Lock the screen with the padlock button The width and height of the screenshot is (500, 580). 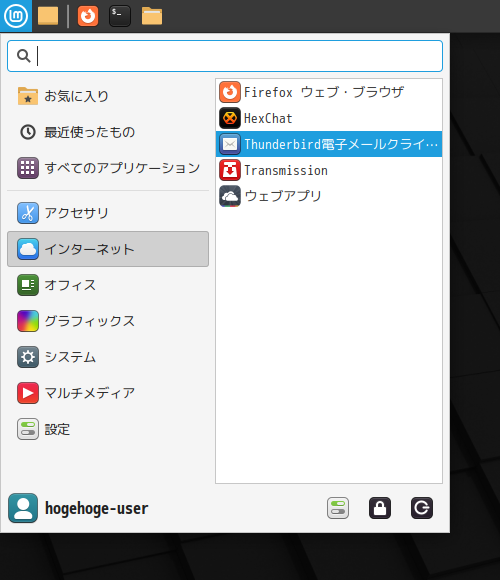tap(380, 508)
